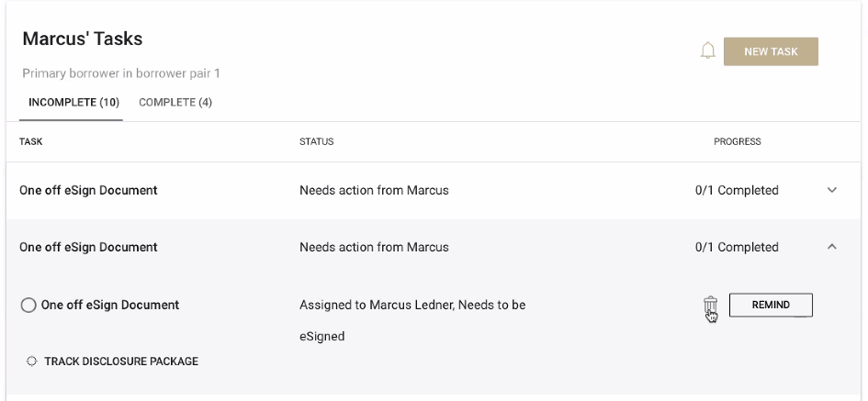Send a reminder with the Remind button

coord(771,306)
